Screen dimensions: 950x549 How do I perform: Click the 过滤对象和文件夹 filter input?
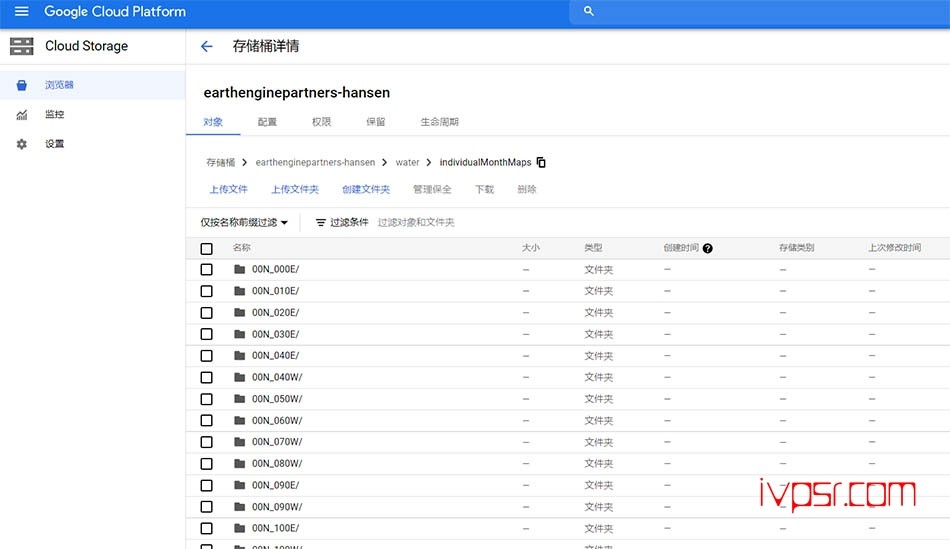[x=416, y=222]
